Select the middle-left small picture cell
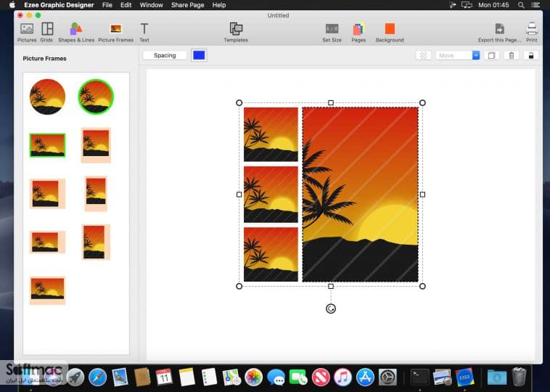Viewport: 550px width, 392px height. click(271, 195)
